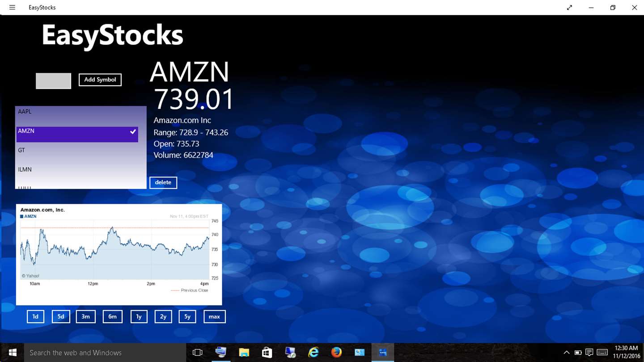Click the taskbar clock showing 12:30 AM
This screenshot has width=644, height=362.
[x=626, y=353]
